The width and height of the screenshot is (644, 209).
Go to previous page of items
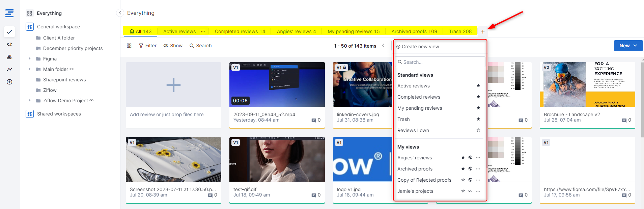[x=383, y=46]
